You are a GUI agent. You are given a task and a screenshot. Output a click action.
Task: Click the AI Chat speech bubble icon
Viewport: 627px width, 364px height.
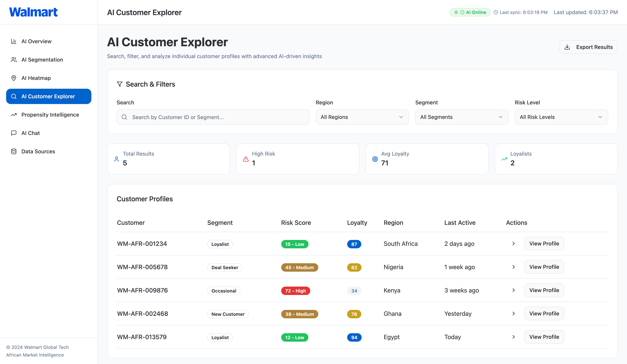tap(14, 133)
